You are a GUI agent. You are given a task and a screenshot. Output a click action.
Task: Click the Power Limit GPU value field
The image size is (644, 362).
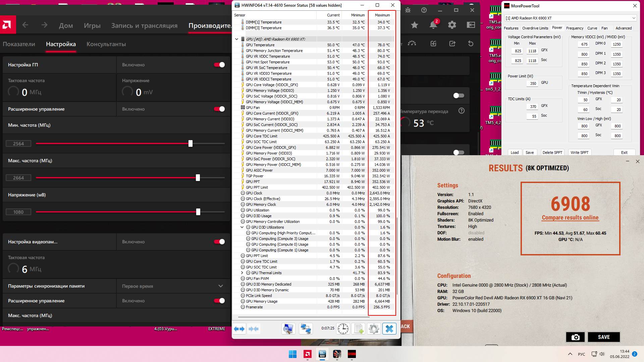(x=533, y=83)
